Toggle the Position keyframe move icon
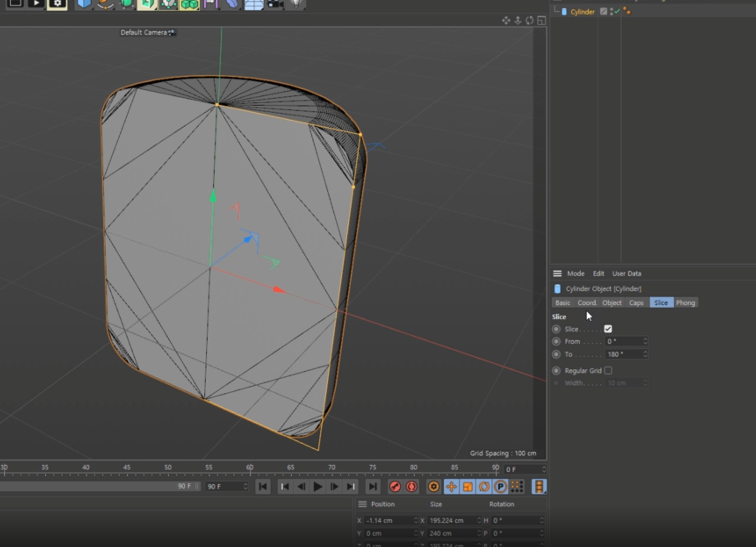 [451, 486]
